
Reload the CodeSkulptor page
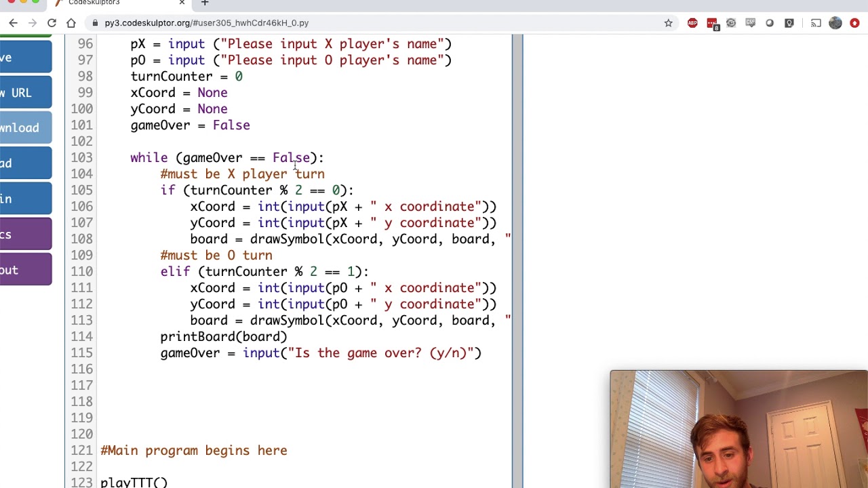tap(52, 23)
